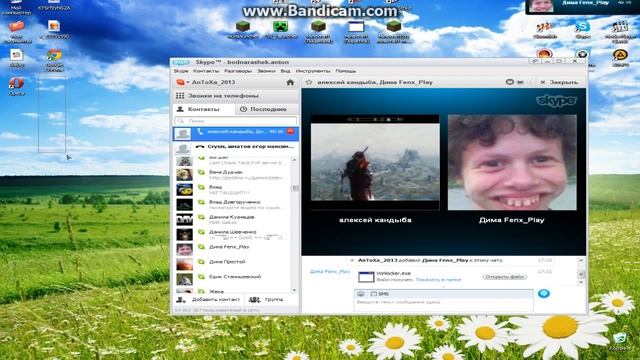Click the Закрыть button in conversation header

[x=559, y=82]
